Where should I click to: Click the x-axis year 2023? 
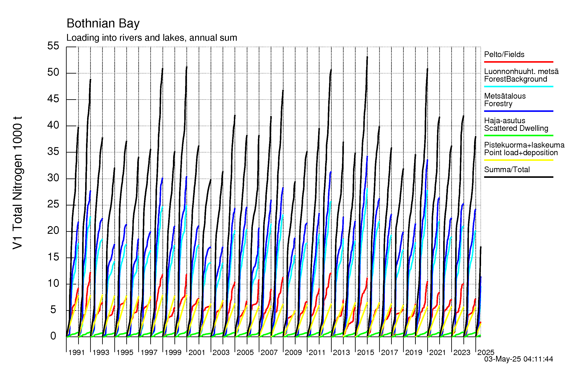pos(462,352)
